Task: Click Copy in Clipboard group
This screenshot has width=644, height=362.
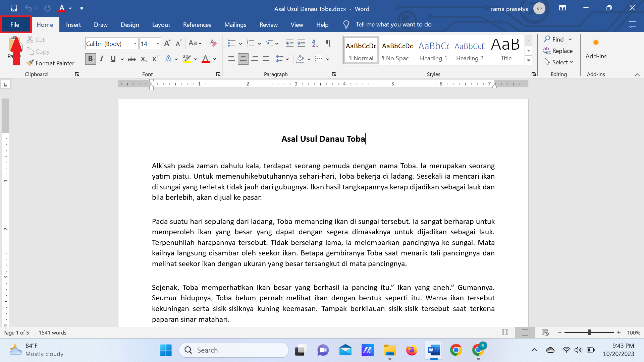Action: pyautogui.click(x=38, y=51)
